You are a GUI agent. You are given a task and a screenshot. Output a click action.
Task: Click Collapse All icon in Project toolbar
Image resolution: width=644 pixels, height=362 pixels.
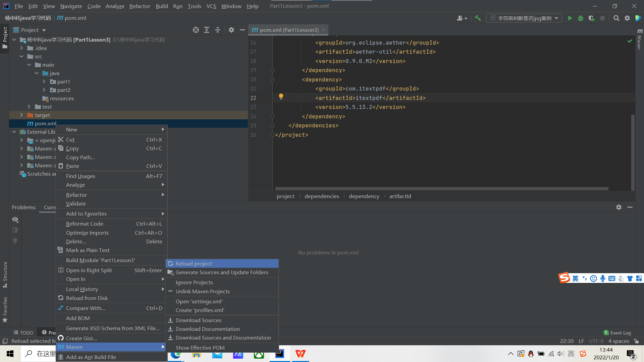click(218, 30)
